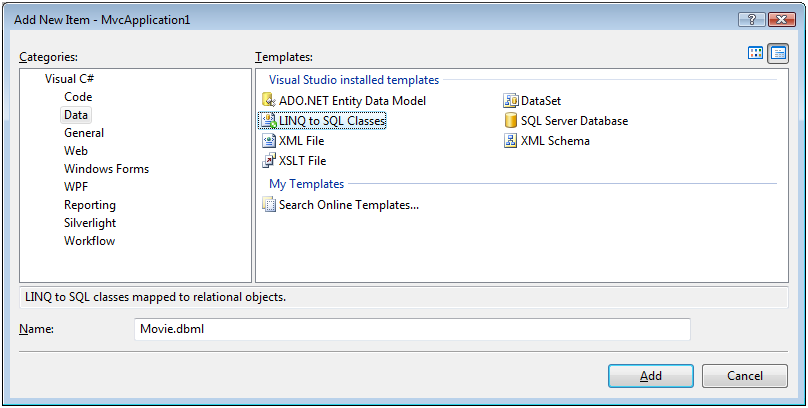808x408 pixels.
Task: Choose the Windows Forms category
Action: (x=106, y=169)
